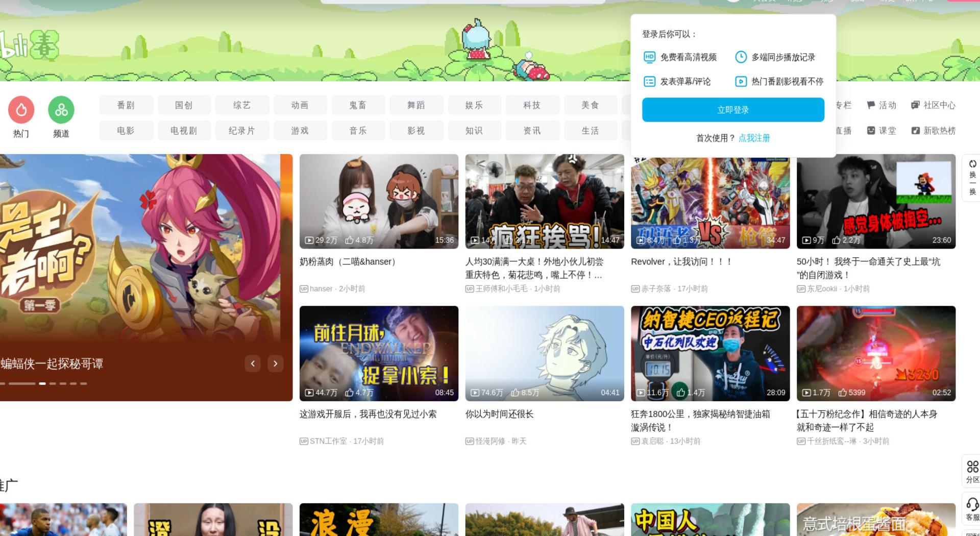Screen dimensions: 980x536
Task: Open the 意式培根蛋酱面 thumbnail
Action: point(876,520)
